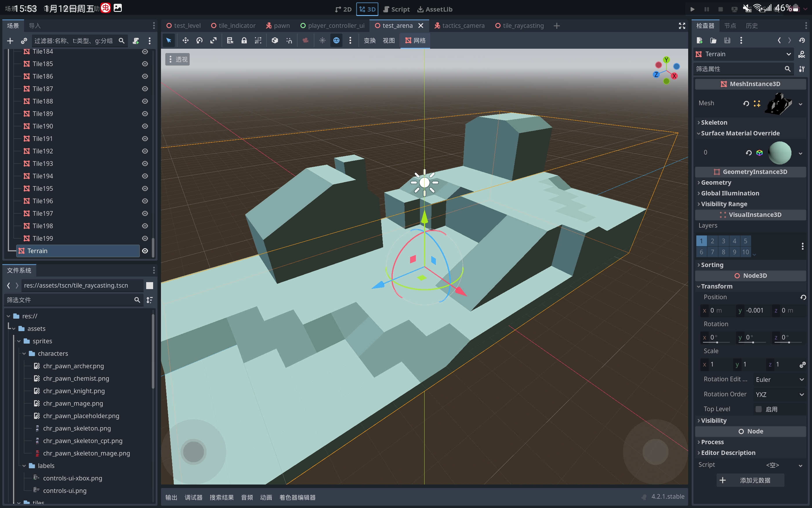Toggle render layer 1

point(701,241)
